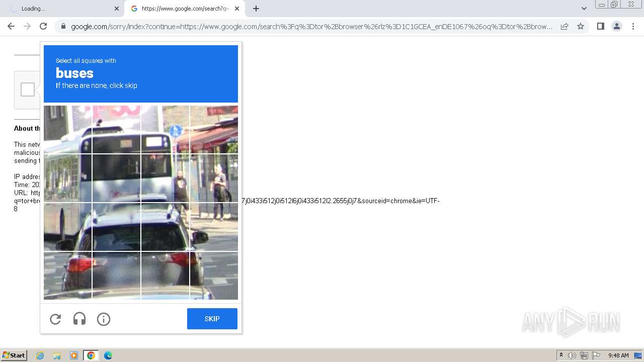Open volume control in system tray

[x=572, y=355]
